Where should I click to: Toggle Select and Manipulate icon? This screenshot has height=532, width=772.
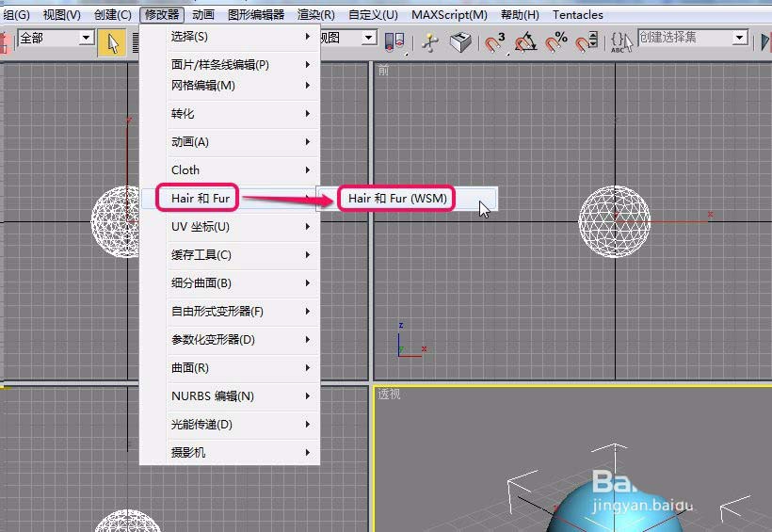click(430, 43)
